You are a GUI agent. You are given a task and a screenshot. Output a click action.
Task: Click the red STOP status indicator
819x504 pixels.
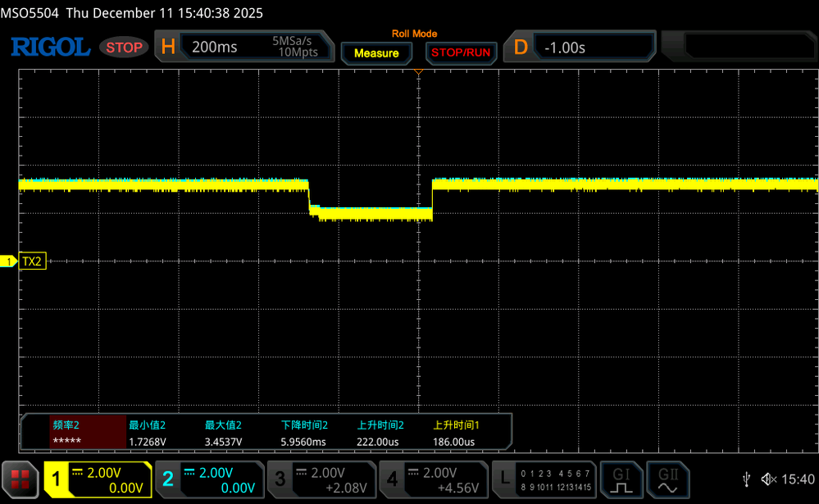coord(125,48)
